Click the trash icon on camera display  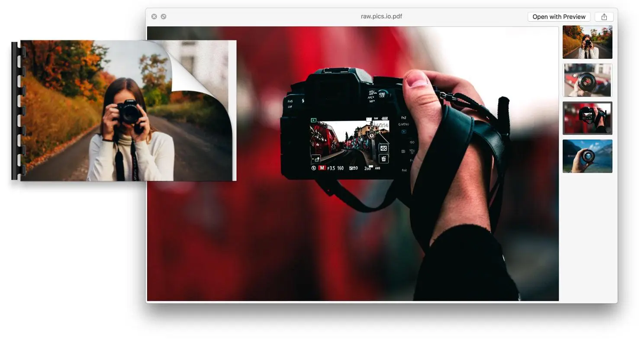383,159
